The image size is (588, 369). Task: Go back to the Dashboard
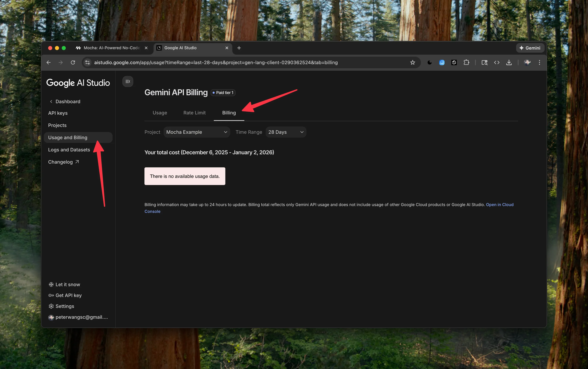pyautogui.click(x=67, y=101)
